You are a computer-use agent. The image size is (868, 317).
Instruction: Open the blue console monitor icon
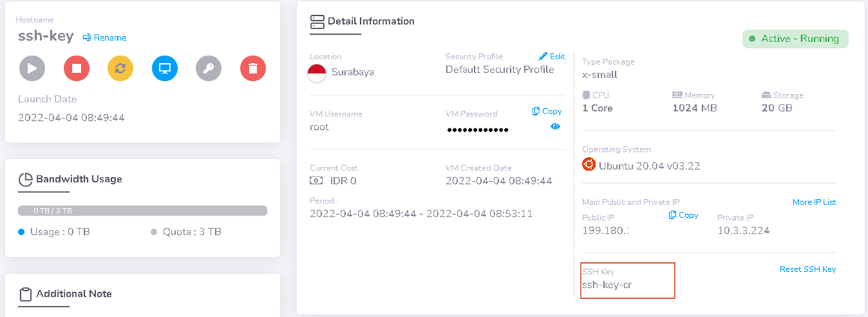[x=164, y=68]
